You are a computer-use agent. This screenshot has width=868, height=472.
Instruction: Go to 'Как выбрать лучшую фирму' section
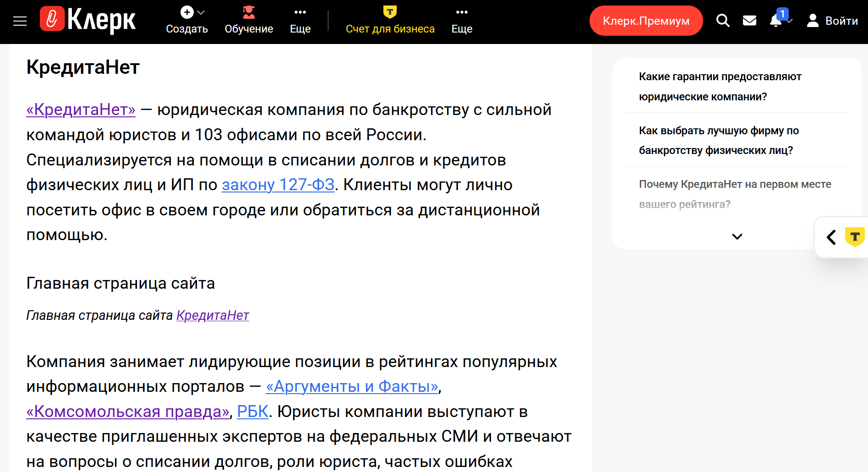[x=718, y=140]
